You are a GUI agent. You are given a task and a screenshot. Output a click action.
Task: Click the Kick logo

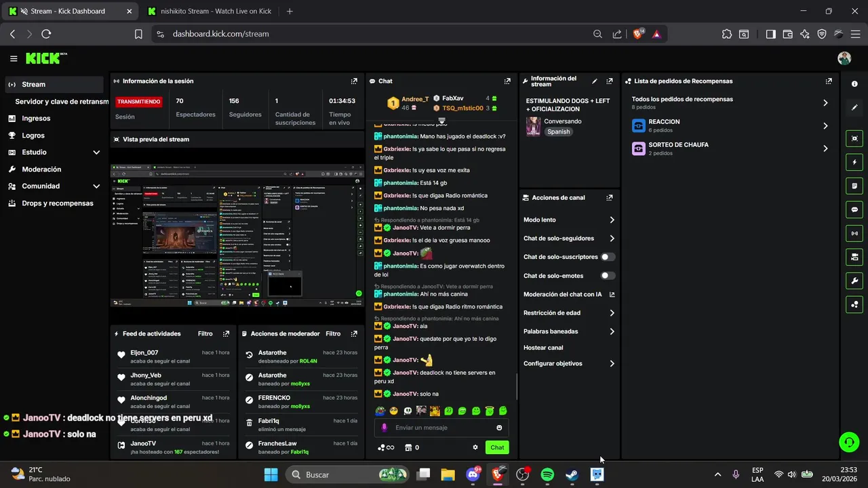pyautogui.click(x=46, y=58)
